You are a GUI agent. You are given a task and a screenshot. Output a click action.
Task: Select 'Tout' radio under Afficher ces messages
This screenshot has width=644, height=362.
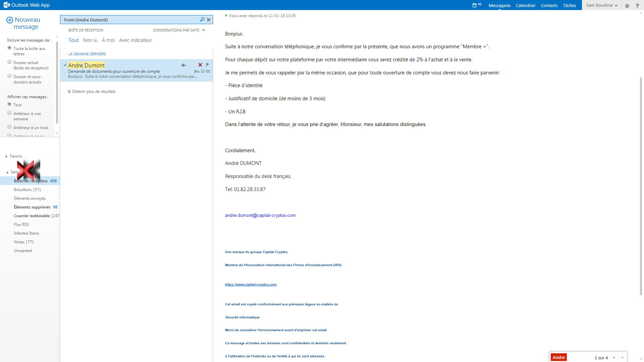tap(9, 104)
